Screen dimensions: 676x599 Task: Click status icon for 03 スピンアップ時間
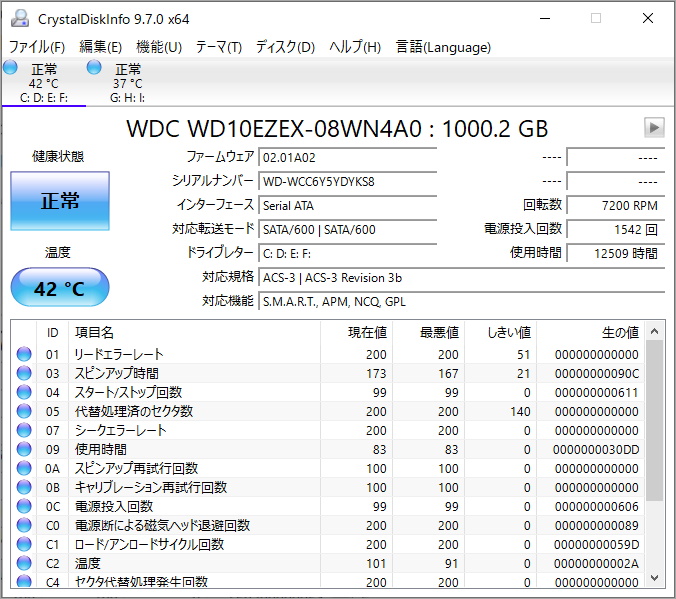[x=24, y=373]
